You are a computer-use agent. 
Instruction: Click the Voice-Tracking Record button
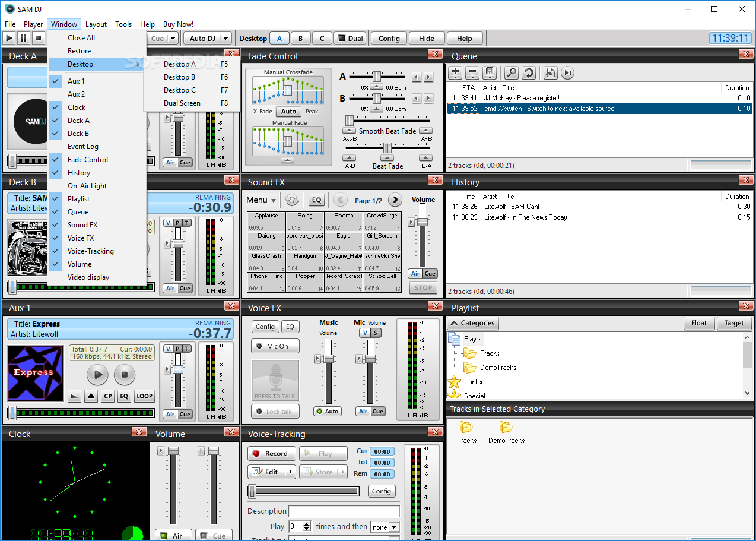pos(271,454)
